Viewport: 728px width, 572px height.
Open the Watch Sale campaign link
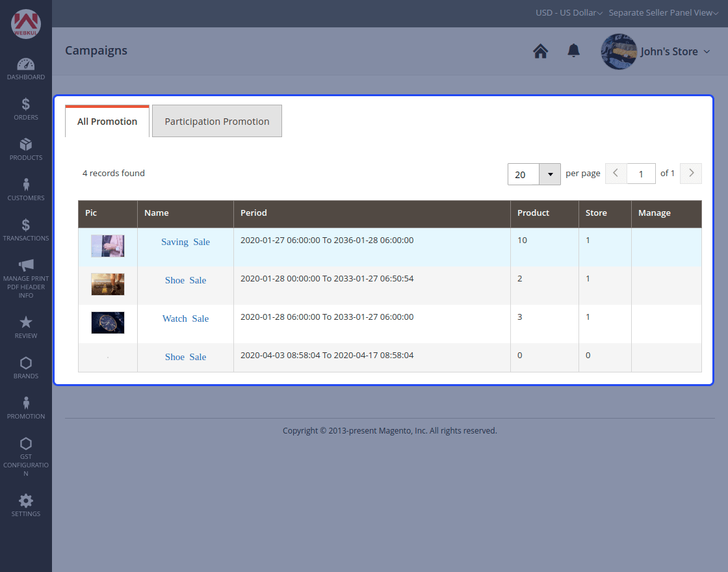pos(186,318)
